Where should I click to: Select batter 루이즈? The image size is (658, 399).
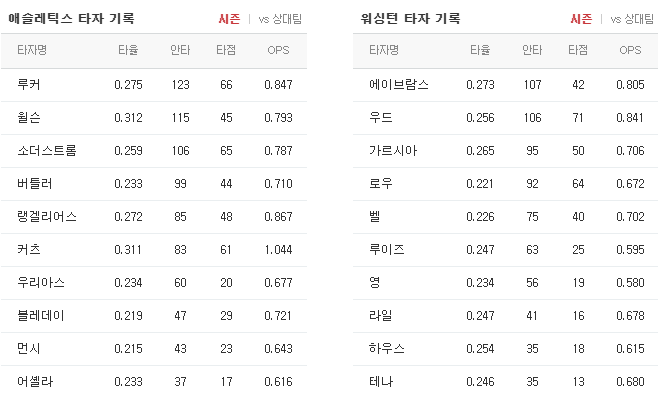point(386,250)
